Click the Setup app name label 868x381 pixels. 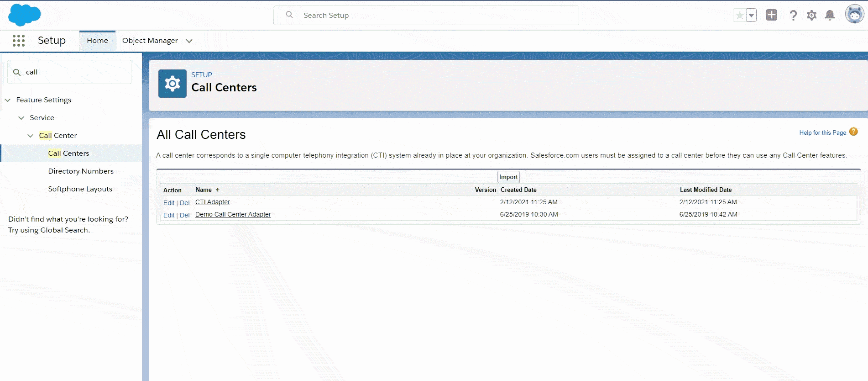click(x=52, y=41)
